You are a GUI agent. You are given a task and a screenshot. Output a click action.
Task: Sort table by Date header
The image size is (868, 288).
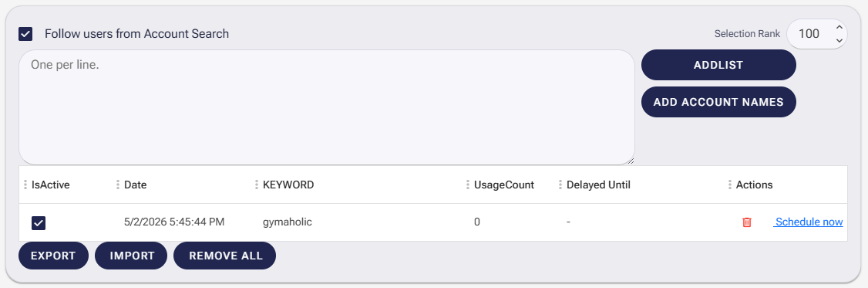[136, 185]
